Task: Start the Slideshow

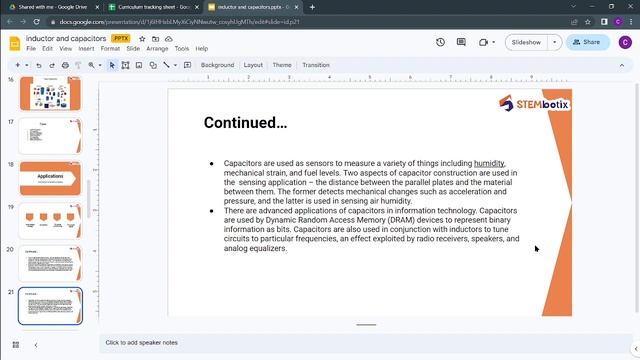Action: point(526,42)
